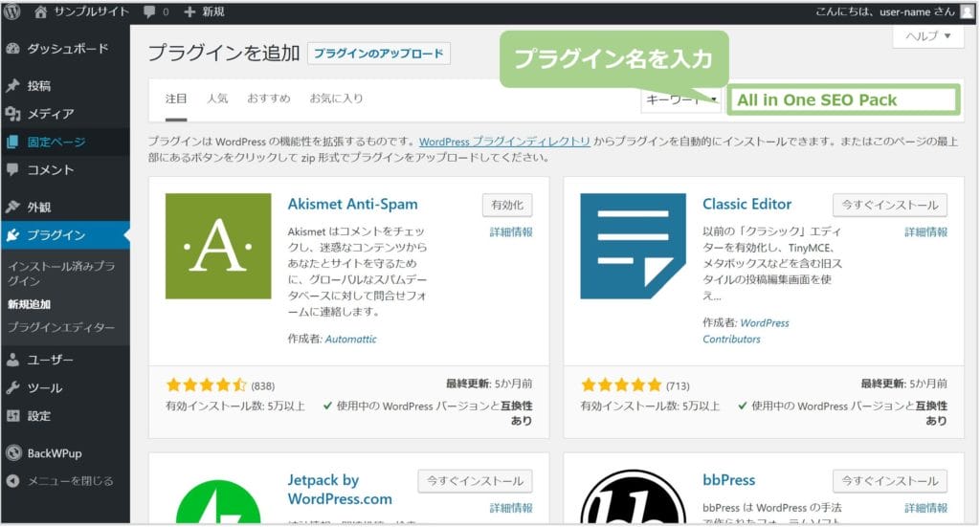This screenshot has width=980, height=527.
Task: Switch to the おすすめ tab
Action: pyautogui.click(x=269, y=99)
